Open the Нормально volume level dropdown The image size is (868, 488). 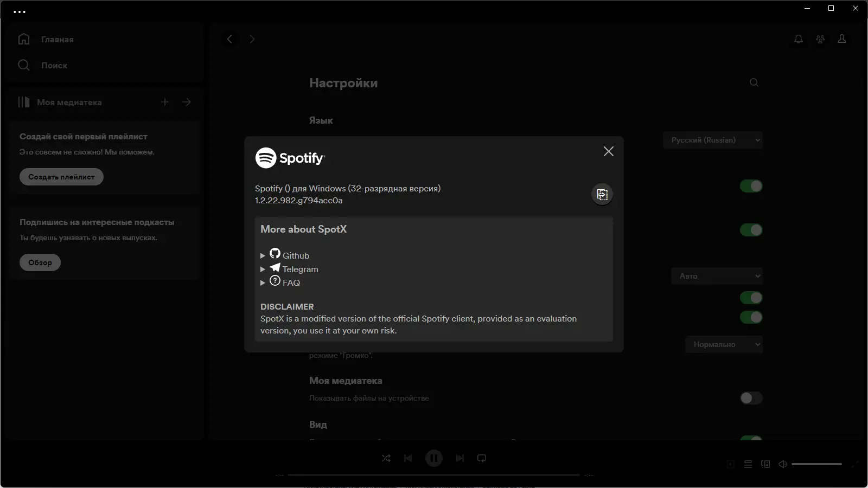click(724, 344)
